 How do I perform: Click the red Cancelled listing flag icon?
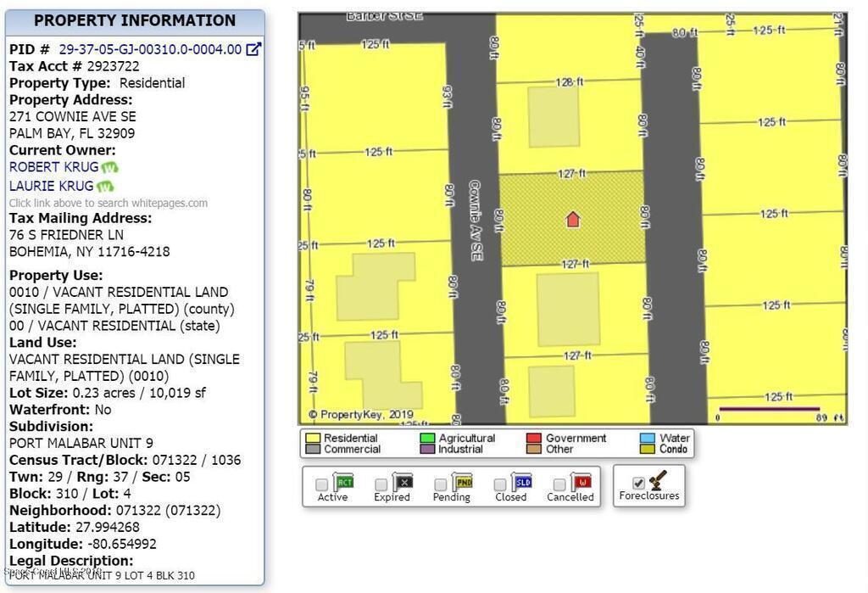tap(581, 483)
